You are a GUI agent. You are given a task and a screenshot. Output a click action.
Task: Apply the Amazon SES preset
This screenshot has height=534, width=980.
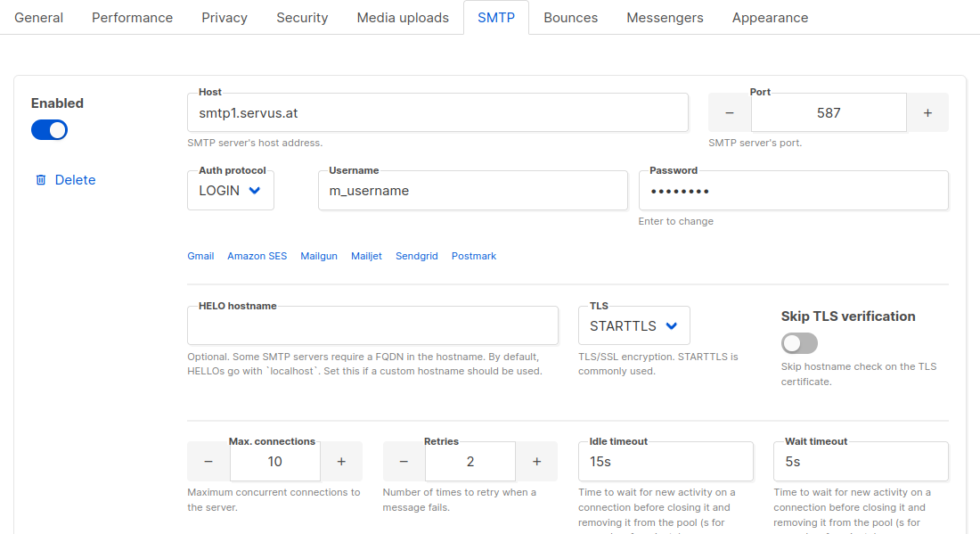[x=257, y=256]
